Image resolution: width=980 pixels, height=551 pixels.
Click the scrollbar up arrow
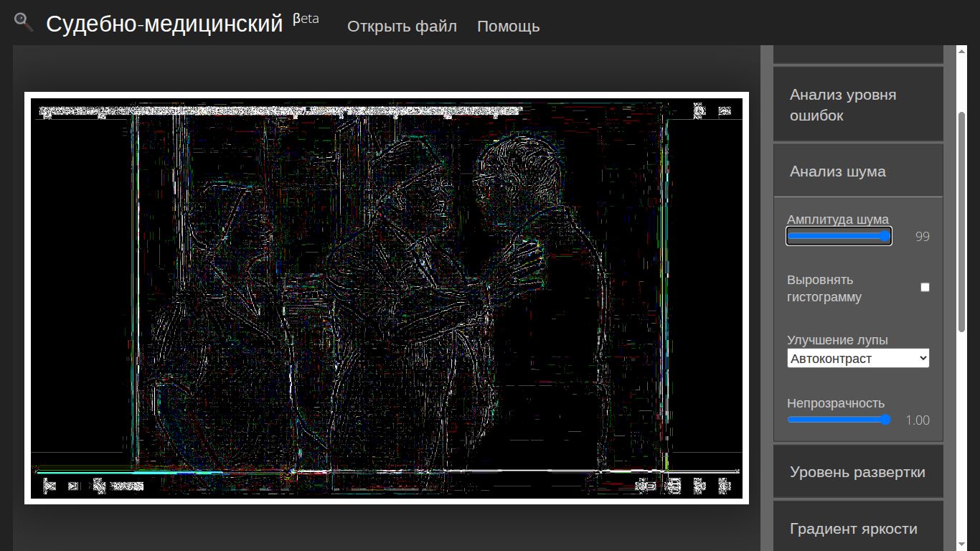(x=962, y=51)
